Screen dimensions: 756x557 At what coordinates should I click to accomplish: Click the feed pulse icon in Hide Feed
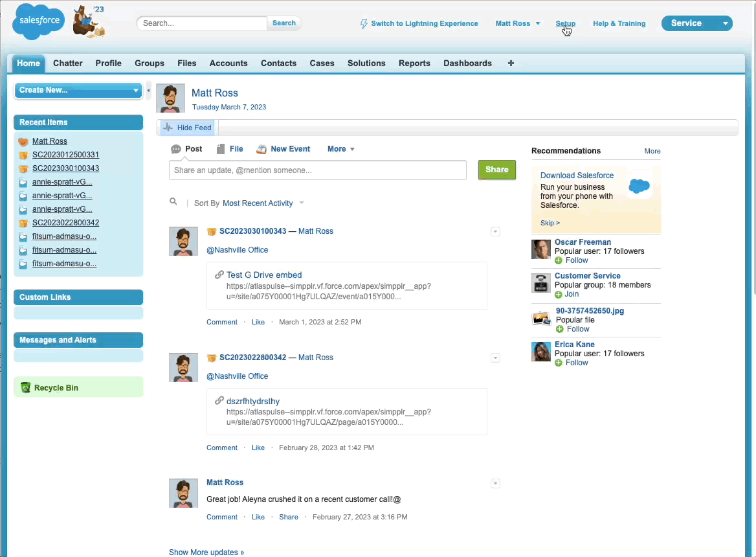[168, 128]
